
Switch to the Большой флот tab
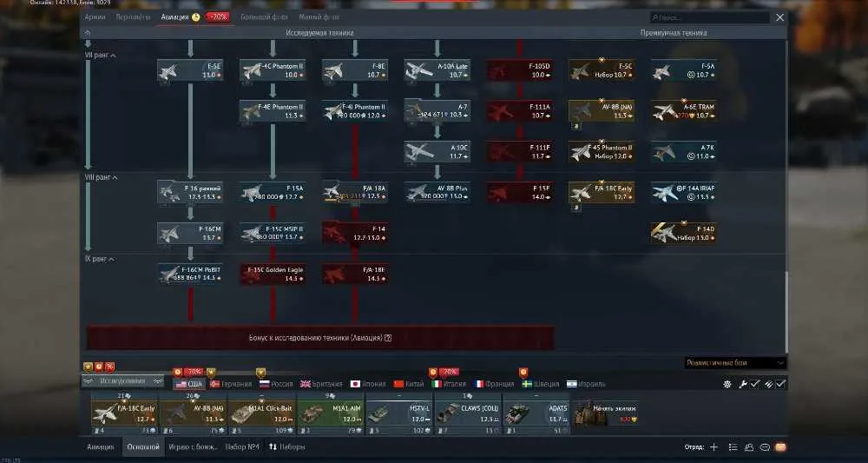coord(264,17)
